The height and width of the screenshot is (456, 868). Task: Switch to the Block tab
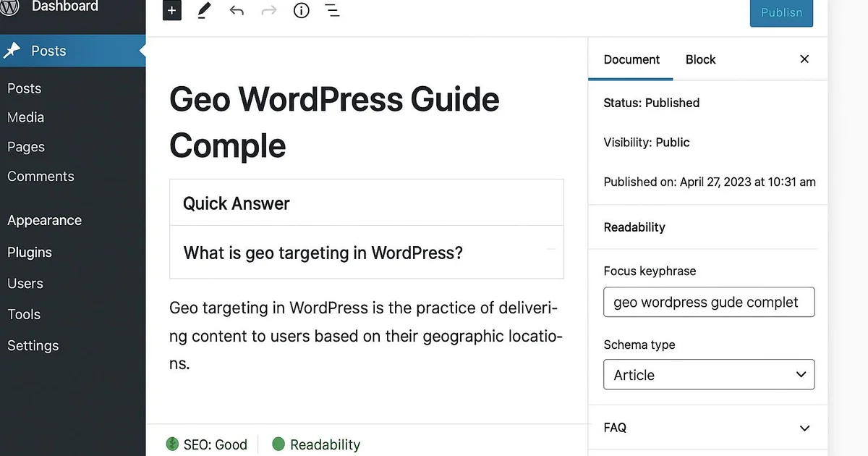700,59
